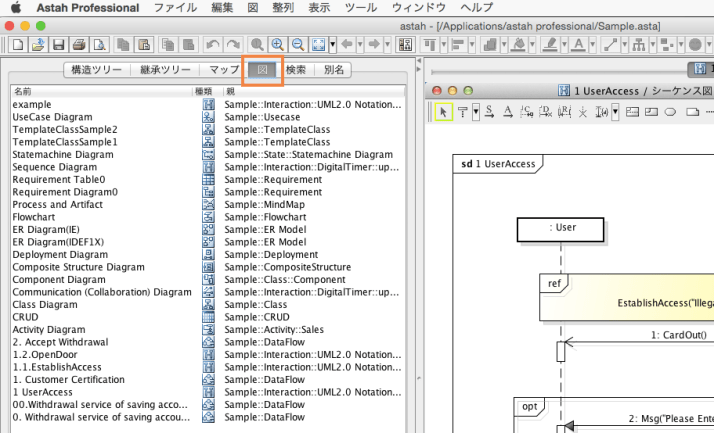The width and height of the screenshot is (714, 433).
Task: Open the fill color dropdown arrow
Action: pos(533,45)
